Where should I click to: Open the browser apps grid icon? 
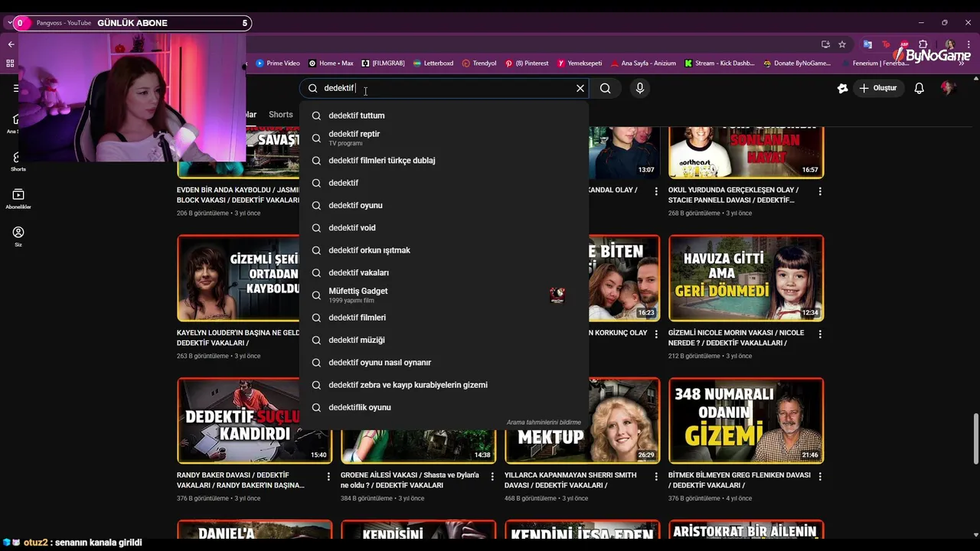(10, 63)
